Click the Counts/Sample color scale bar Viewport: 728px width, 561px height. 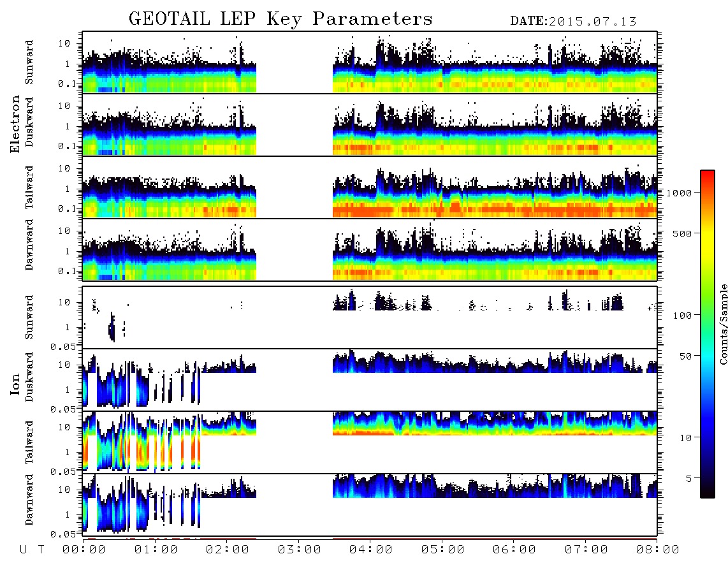pyautogui.click(x=707, y=334)
